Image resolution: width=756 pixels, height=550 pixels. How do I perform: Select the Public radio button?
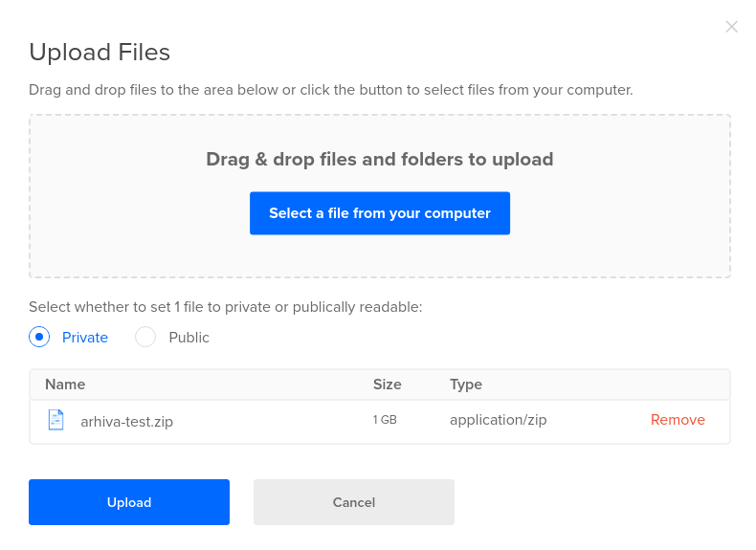(x=145, y=337)
